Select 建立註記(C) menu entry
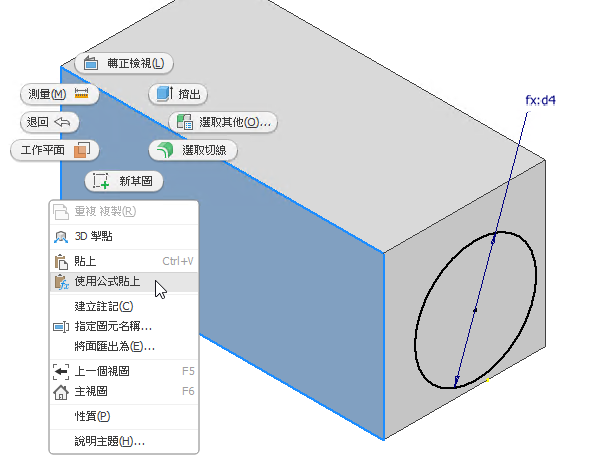The height and width of the screenshot is (461, 609). 124,306
